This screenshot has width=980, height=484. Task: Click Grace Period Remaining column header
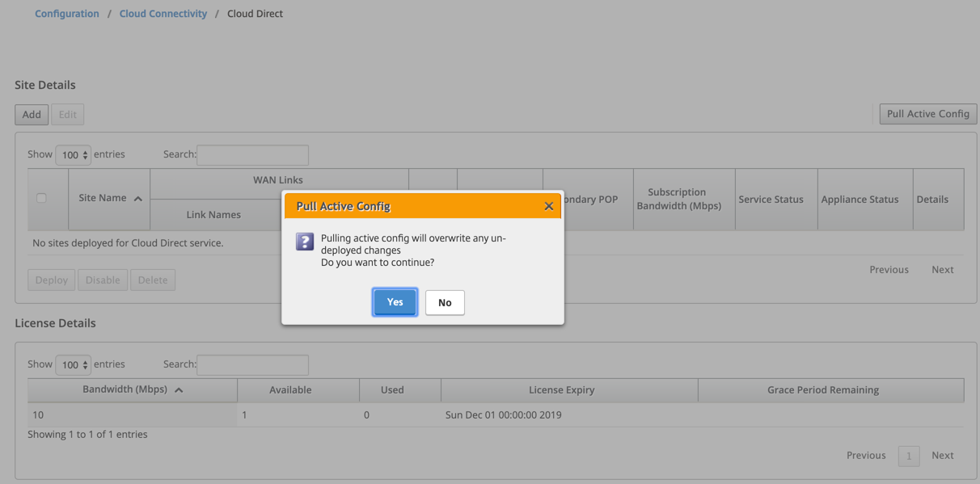click(x=831, y=390)
